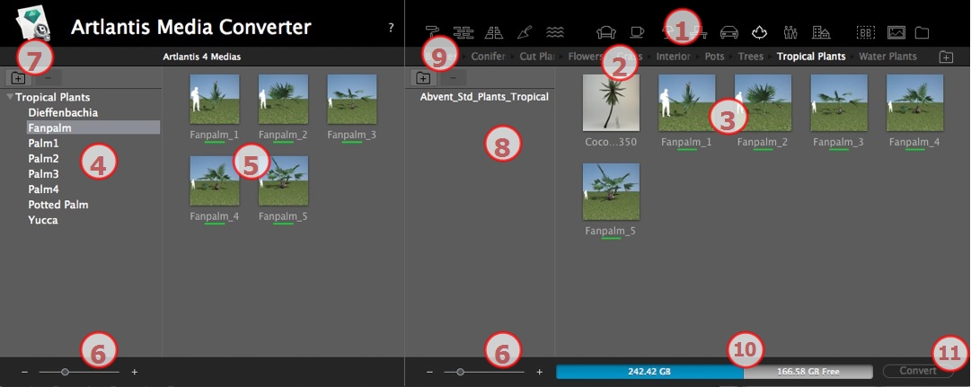The height and width of the screenshot is (387, 980).
Task: Select the buildings category icon
Action: click(x=821, y=31)
